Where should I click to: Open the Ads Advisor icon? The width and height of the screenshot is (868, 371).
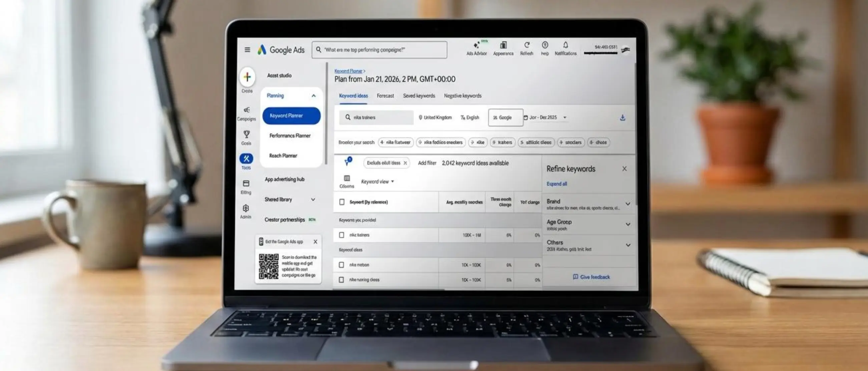(x=476, y=45)
